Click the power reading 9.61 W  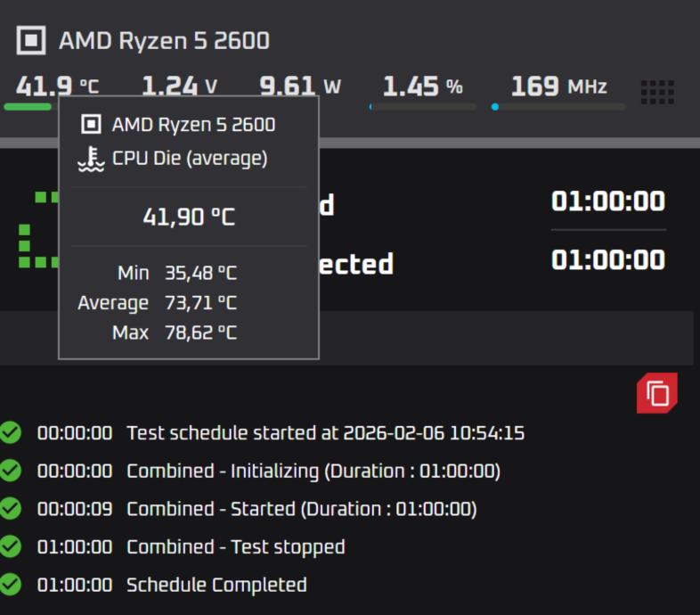point(300,86)
